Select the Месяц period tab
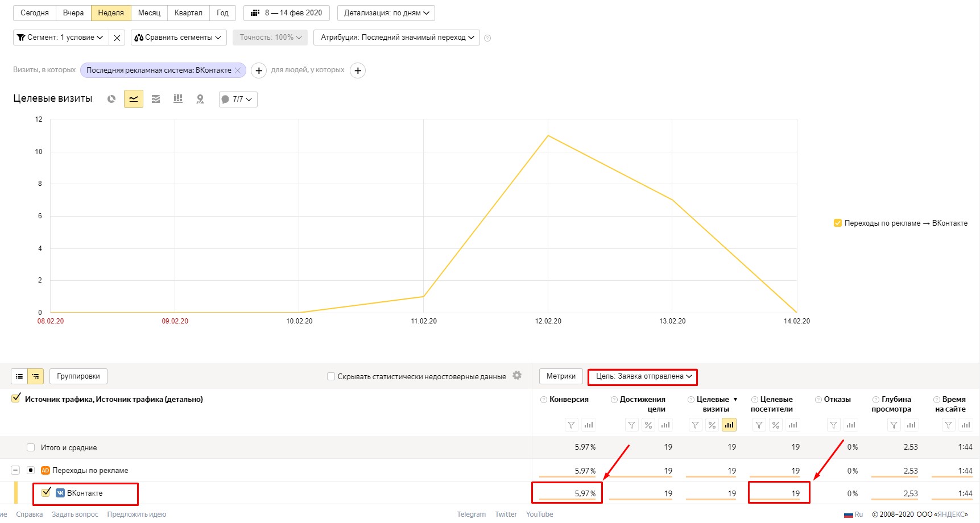Image resolution: width=980 pixels, height=523 pixels. click(x=149, y=13)
